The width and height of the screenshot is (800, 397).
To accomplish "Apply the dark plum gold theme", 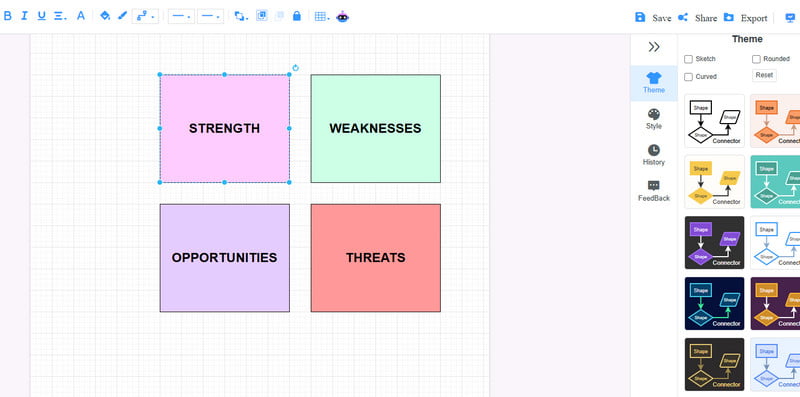I will click(775, 304).
